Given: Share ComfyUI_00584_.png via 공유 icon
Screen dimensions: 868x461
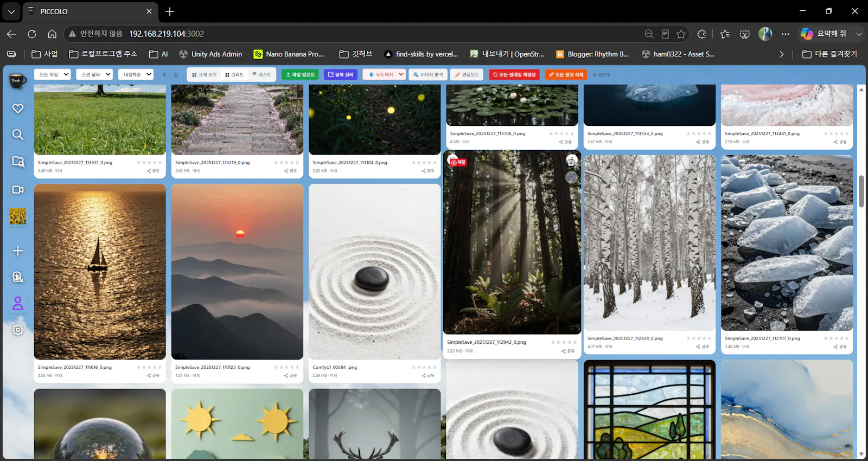Looking at the screenshot, I should click(x=428, y=375).
